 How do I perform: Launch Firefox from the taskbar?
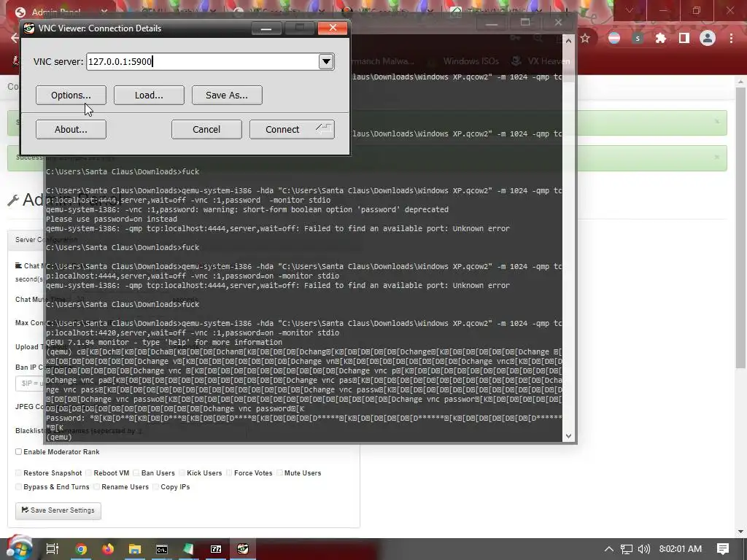(x=108, y=549)
